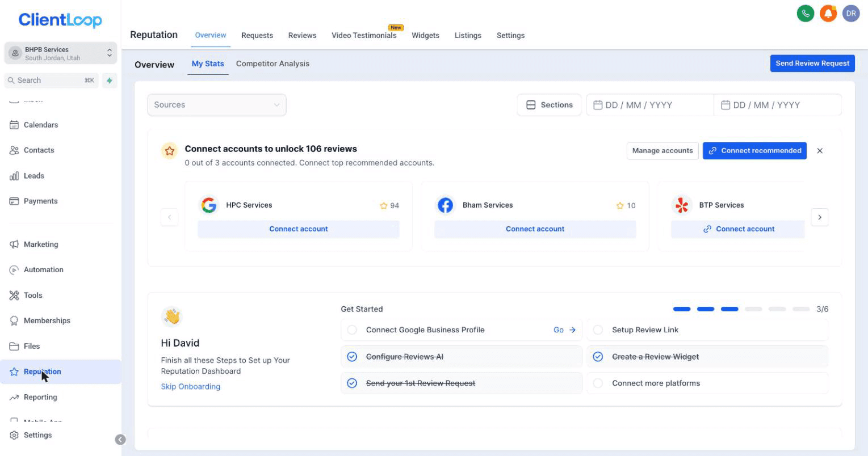Image resolution: width=868 pixels, height=456 pixels.
Task: Switch to the Requests tab
Action: tap(257, 35)
